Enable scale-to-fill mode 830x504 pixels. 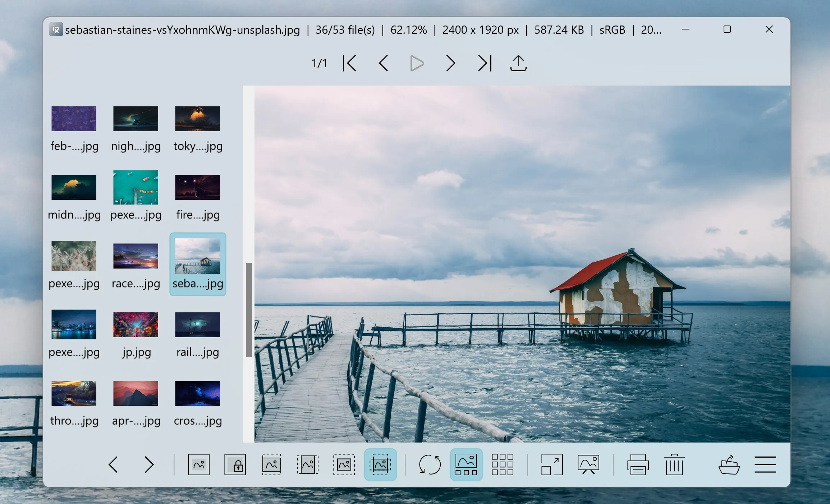(x=380, y=464)
